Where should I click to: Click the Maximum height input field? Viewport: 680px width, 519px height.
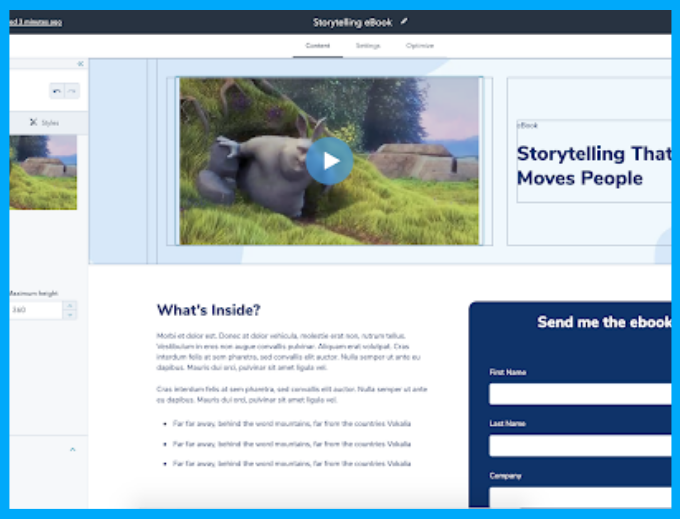[36, 310]
